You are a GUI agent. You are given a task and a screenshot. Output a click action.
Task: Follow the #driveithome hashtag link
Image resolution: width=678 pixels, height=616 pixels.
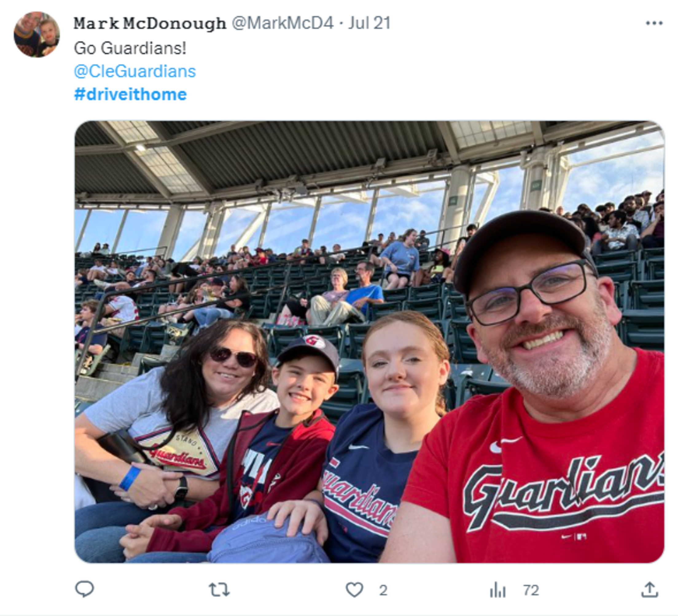point(131,95)
